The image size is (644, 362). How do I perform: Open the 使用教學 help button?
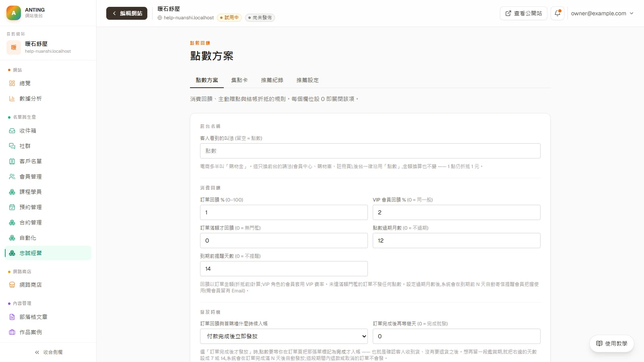pos(612,343)
